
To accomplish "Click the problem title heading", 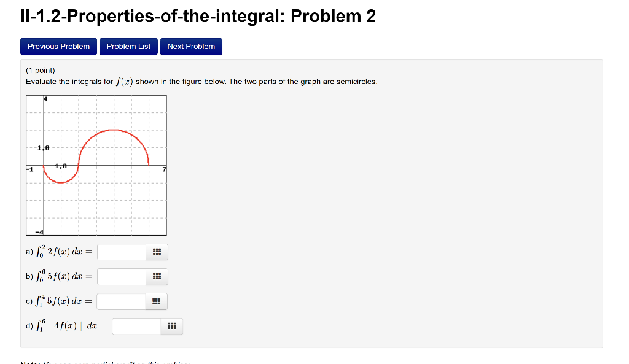I will pos(198,16).
